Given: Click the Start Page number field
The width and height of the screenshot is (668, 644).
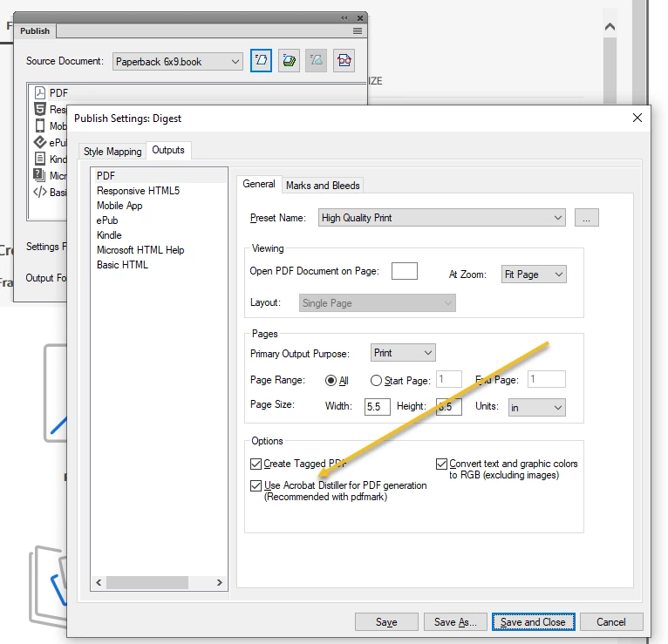Looking at the screenshot, I should pos(449,379).
